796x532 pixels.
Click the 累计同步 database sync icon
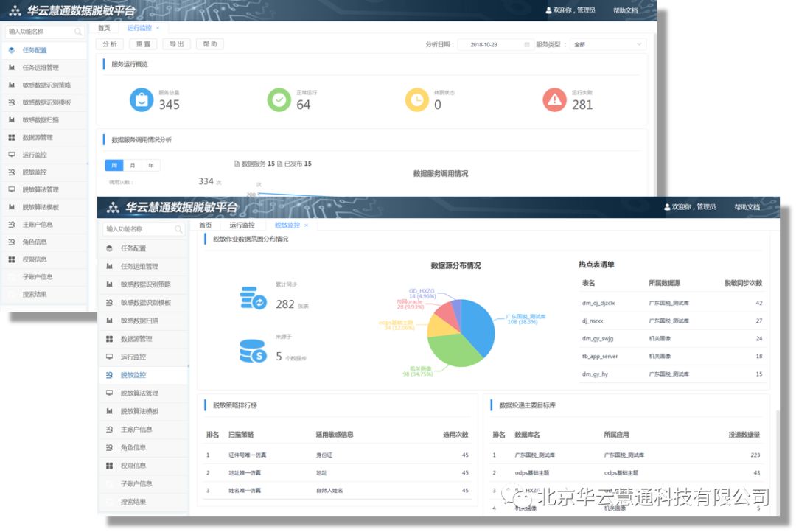tap(254, 298)
